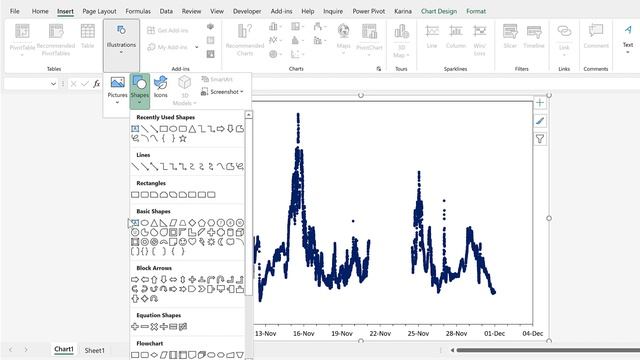Click the Developer tab

[x=247, y=11]
